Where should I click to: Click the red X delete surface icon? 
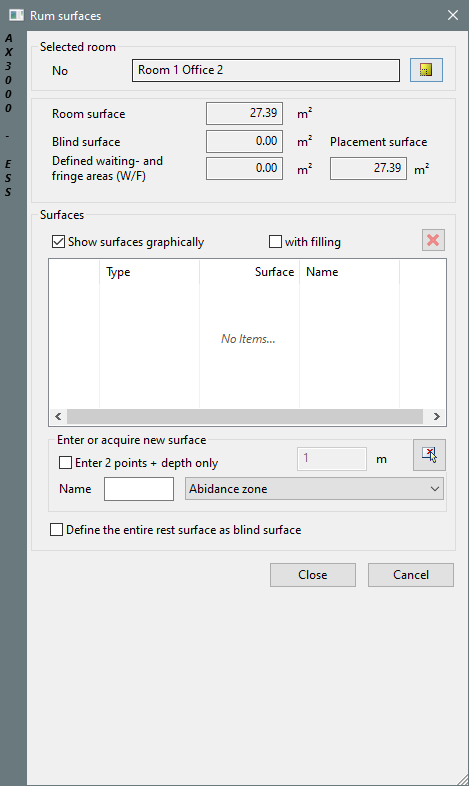coord(433,241)
